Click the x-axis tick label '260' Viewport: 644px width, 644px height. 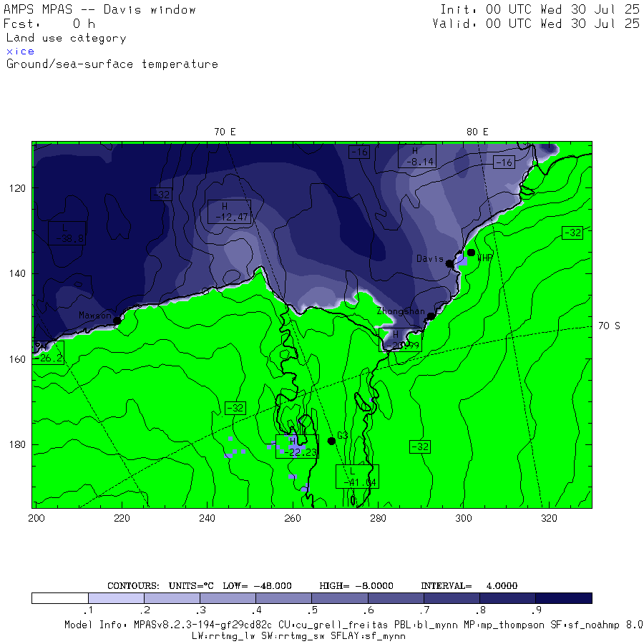pos(293,518)
